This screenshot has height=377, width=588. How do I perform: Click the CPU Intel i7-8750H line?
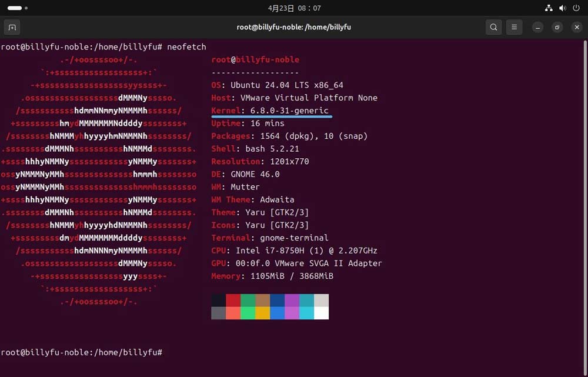(294, 251)
